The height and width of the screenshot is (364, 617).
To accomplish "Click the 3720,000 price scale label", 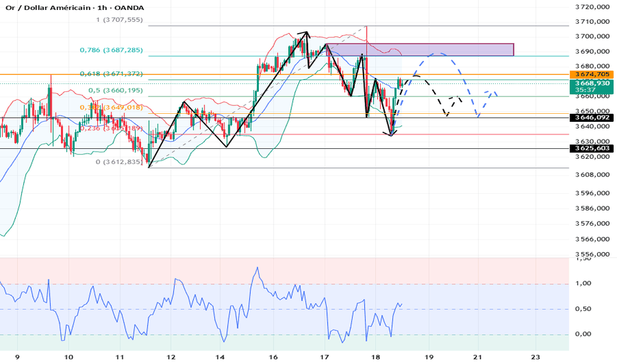I will (x=593, y=7).
